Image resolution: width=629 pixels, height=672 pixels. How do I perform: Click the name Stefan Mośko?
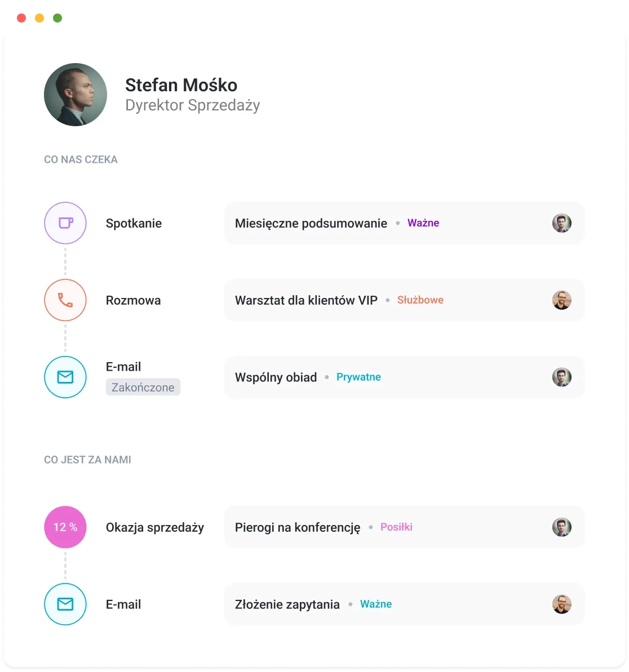pyautogui.click(x=181, y=85)
